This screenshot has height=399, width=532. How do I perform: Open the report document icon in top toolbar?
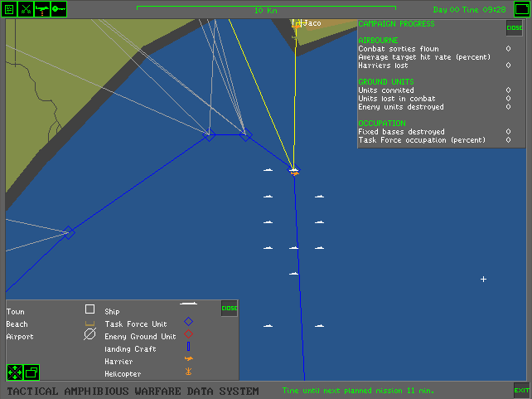click(10, 8)
